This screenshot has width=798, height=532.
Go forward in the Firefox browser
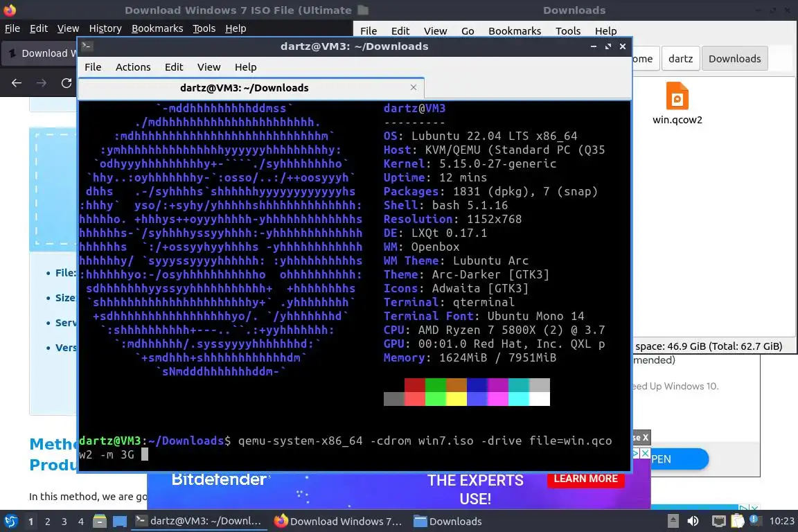click(42, 83)
